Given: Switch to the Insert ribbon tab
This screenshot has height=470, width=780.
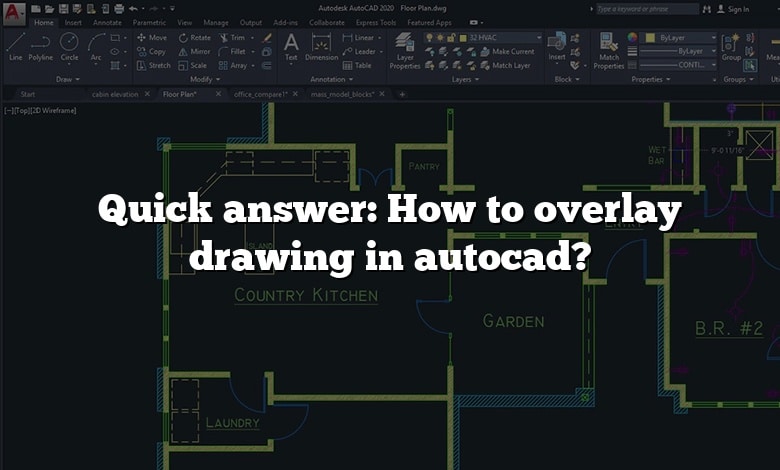Looking at the screenshot, I should point(73,23).
